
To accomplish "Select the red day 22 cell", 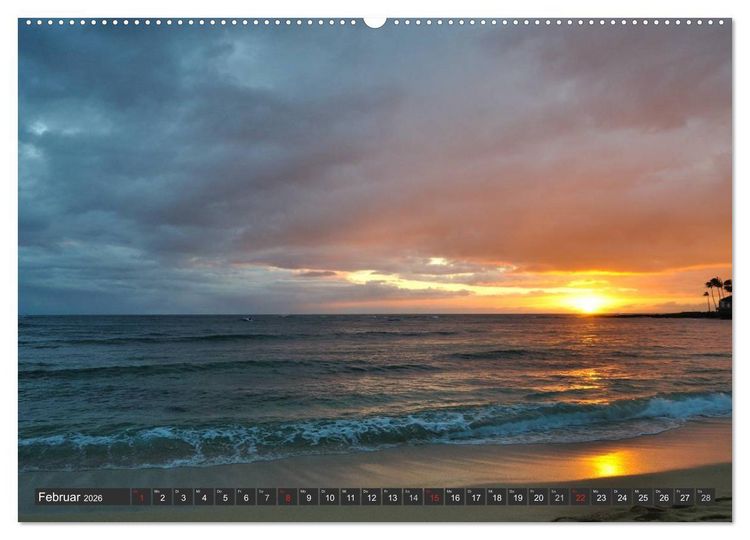I will [x=580, y=497].
